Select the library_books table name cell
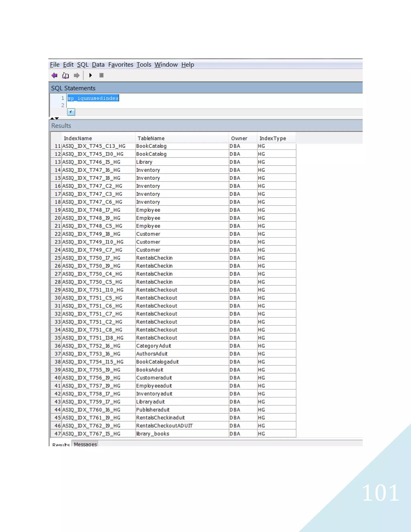This screenshot has width=411, height=532. 182,434
